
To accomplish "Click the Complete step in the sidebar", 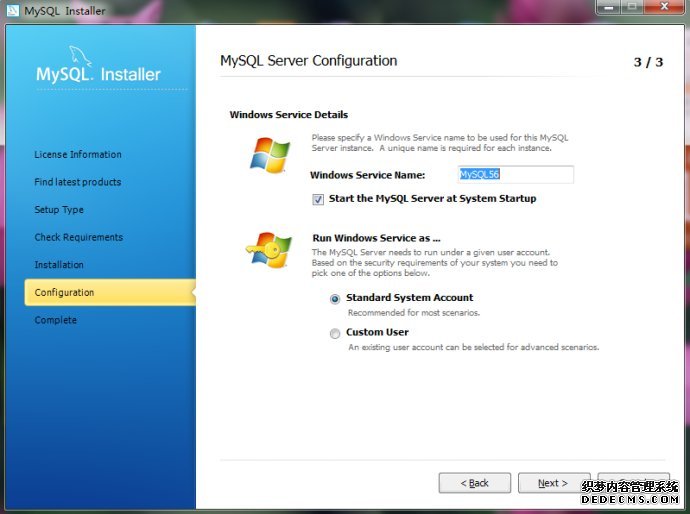I will [55, 320].
